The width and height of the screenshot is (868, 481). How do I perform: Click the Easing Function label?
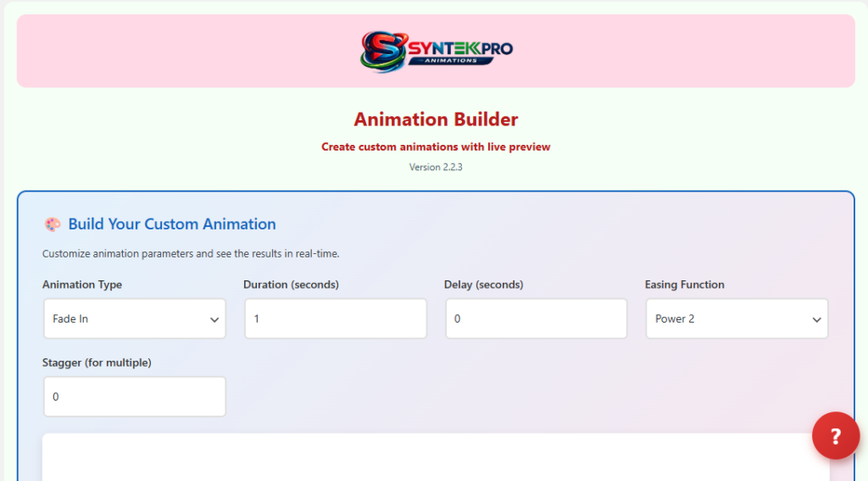[x=684, y=285]
